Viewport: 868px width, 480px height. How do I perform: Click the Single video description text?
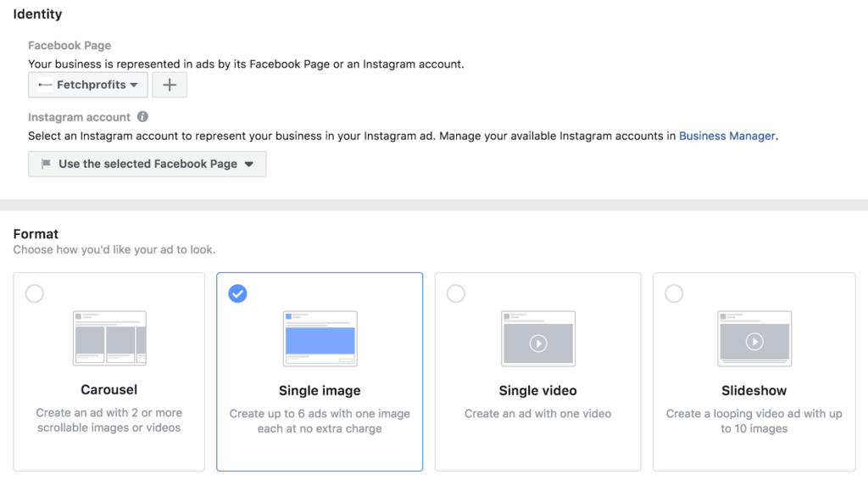(537, 414)
